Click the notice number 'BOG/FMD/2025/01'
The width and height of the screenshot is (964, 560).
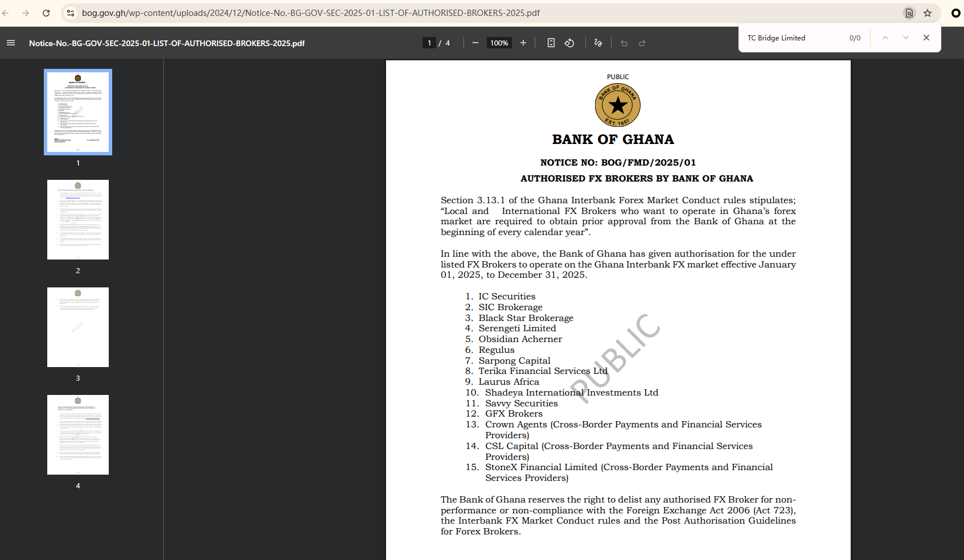pyautogui.click(x=648, y=163)
